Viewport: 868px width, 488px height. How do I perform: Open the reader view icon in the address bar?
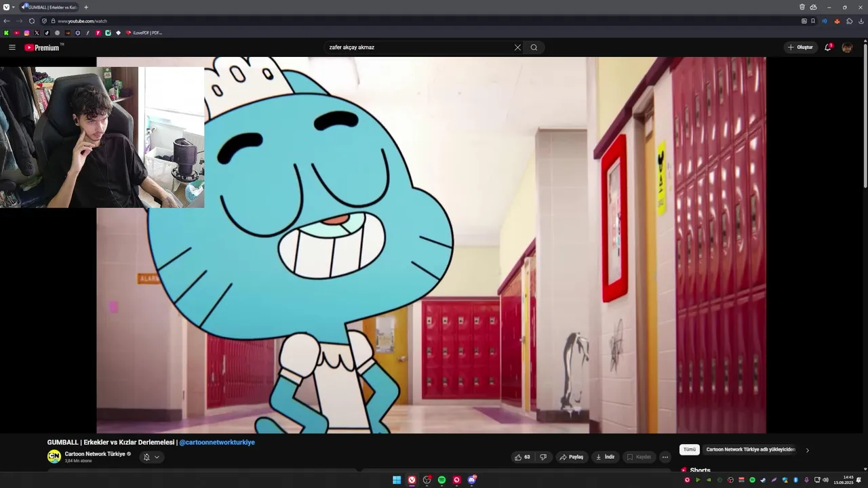pos(804,21)
